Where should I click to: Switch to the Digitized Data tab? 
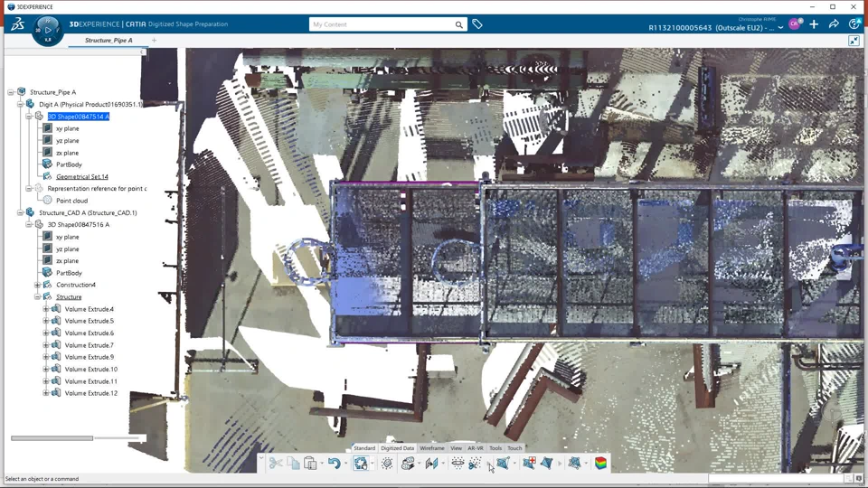pos(398,448)
